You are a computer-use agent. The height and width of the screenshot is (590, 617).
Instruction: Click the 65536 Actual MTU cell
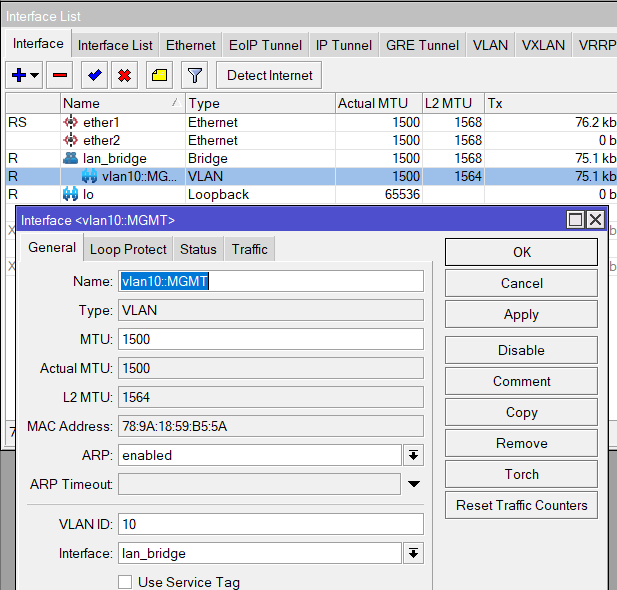(379, 194)
